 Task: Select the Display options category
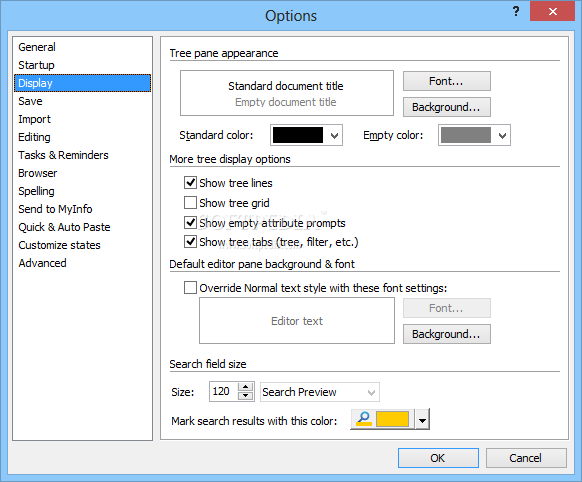82,83
